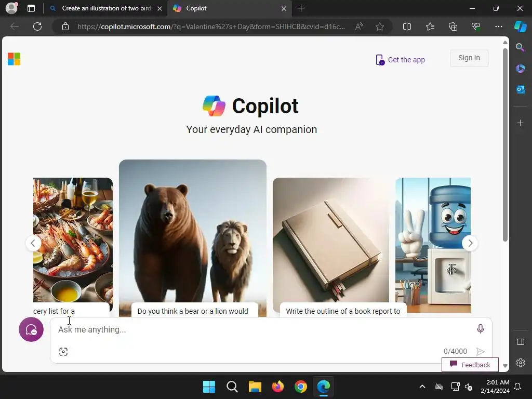532x399 pixels.
Task: Open Outlook in the sidebar
Action: (x=520, y=89)
